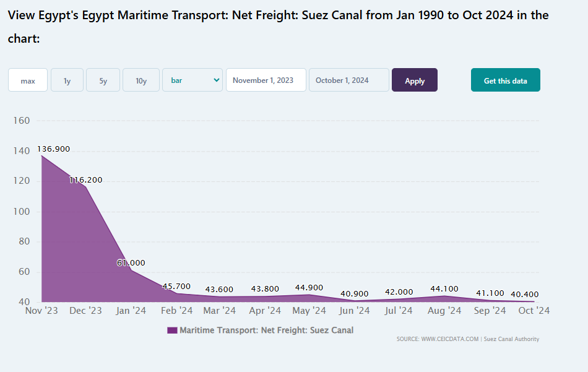Click the 45.700 data label for Feb '24
The image size is (588, 372).
(x=176, y=287)
